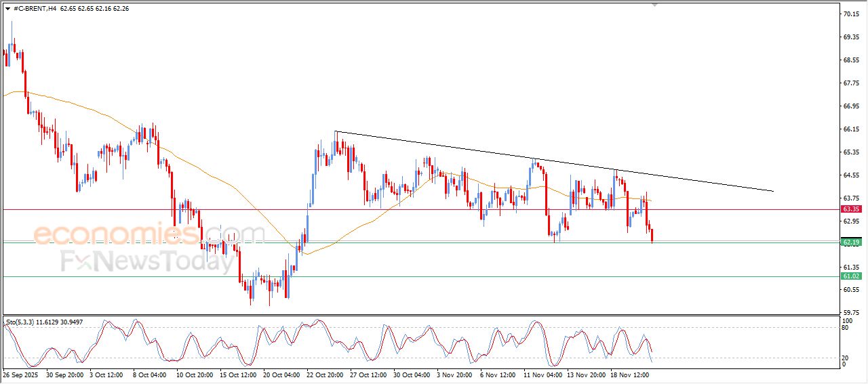Click the economies.com watermark logo
The width and height of the screenshot is (868, 384).
click(x=149, y=234)
